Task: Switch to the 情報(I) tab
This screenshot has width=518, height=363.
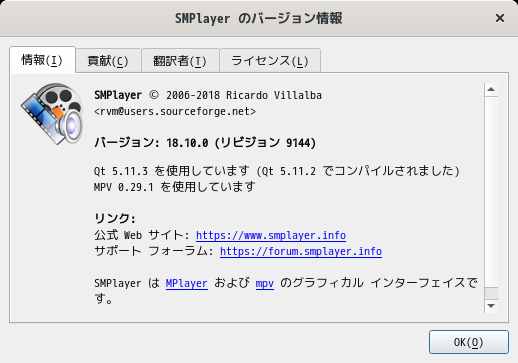Action: point(42,60)
